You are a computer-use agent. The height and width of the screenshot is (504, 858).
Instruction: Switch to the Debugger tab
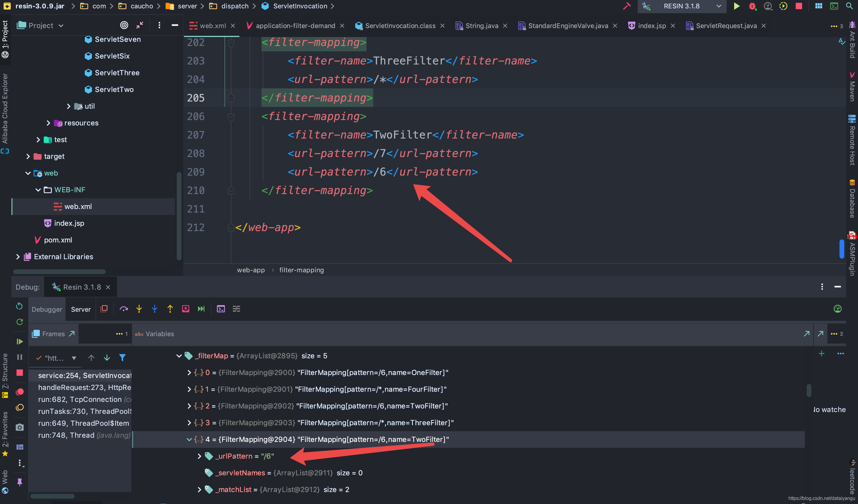pyautogui.click(x=47, y=309)
